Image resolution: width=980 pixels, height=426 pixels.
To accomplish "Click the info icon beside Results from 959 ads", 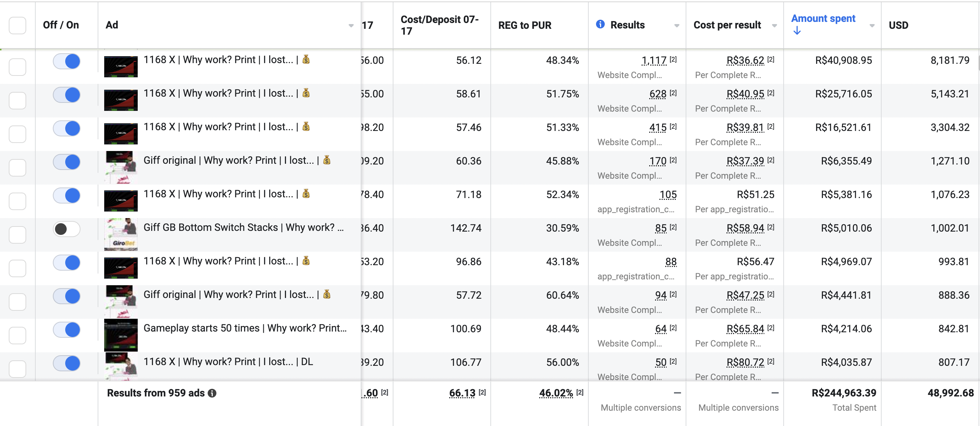I will (x=212, y=393).
